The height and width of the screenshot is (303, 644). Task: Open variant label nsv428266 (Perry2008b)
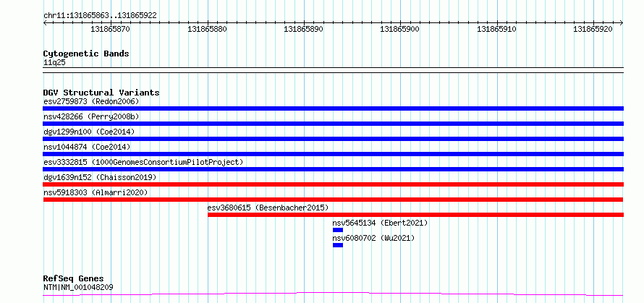(x=91, y=116)
